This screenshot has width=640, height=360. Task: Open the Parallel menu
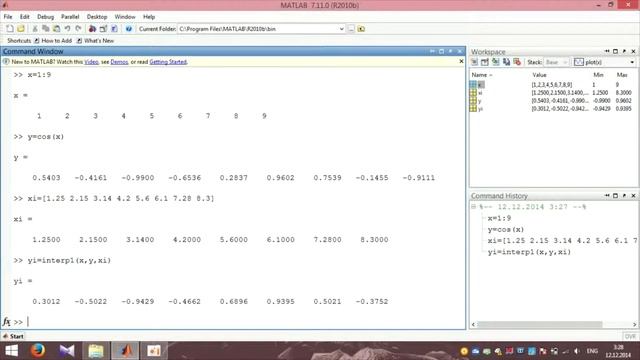[70, 17]
